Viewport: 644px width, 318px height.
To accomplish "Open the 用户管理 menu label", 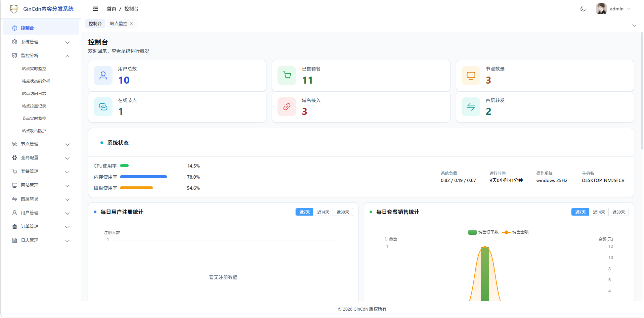I will click(30, 213).
